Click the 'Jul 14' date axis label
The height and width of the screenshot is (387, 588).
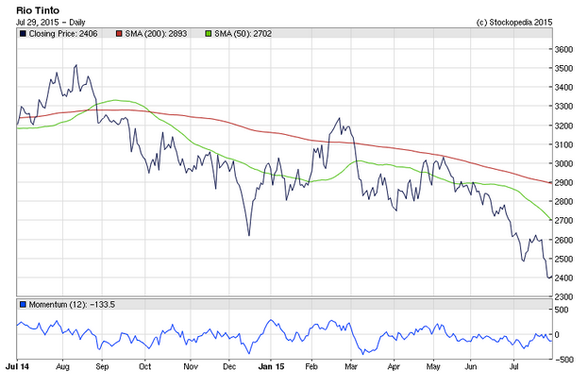pyautogui.click(x=17, y=366)
